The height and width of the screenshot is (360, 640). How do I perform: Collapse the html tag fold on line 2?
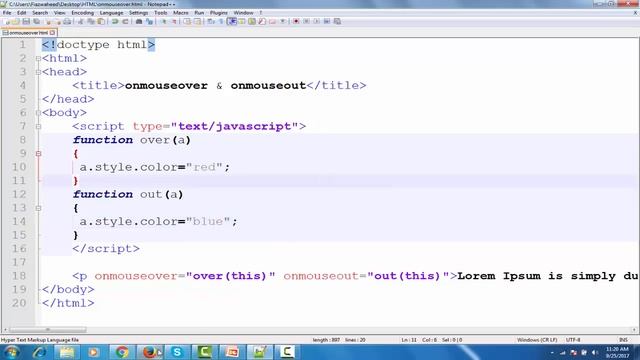pyautogui.click(x=38, y=58)
